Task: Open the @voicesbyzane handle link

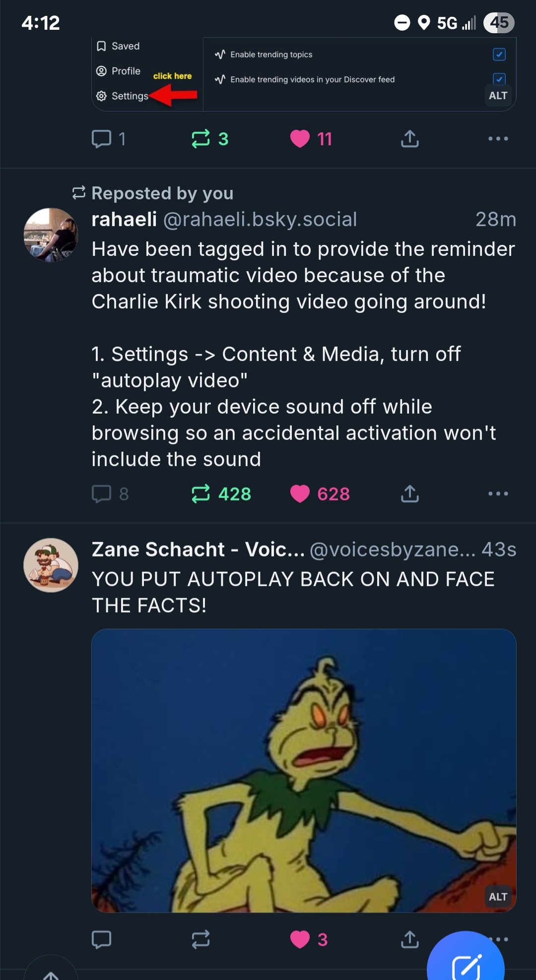Action: point(392,550)
